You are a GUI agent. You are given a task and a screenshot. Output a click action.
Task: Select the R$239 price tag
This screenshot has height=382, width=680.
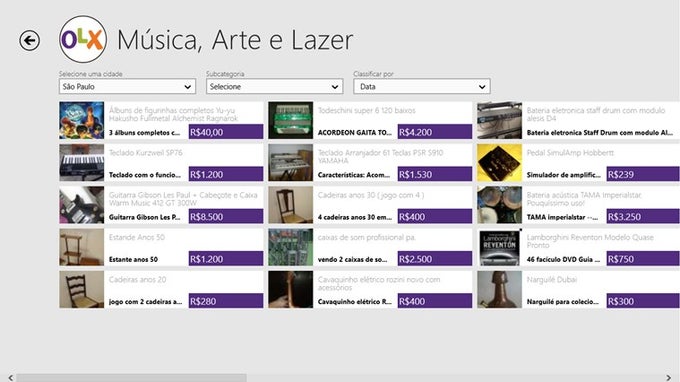643,174
